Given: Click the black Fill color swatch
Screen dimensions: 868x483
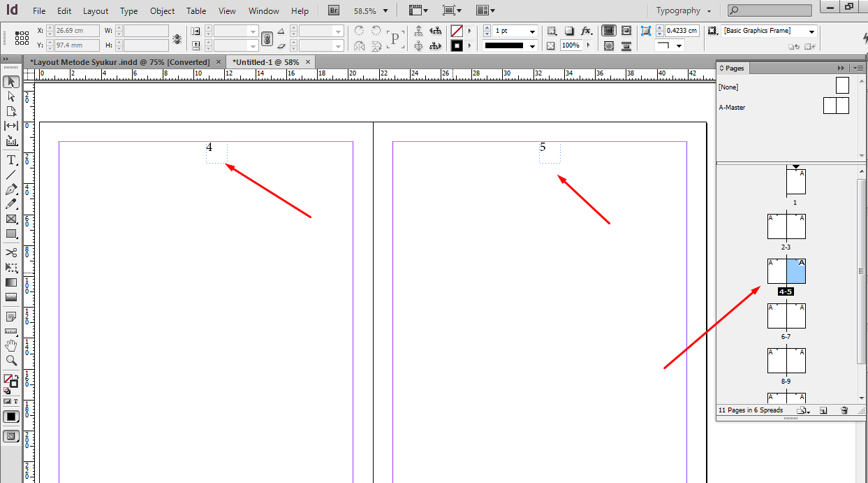Looking at the screenshot, I should [10, 417].
